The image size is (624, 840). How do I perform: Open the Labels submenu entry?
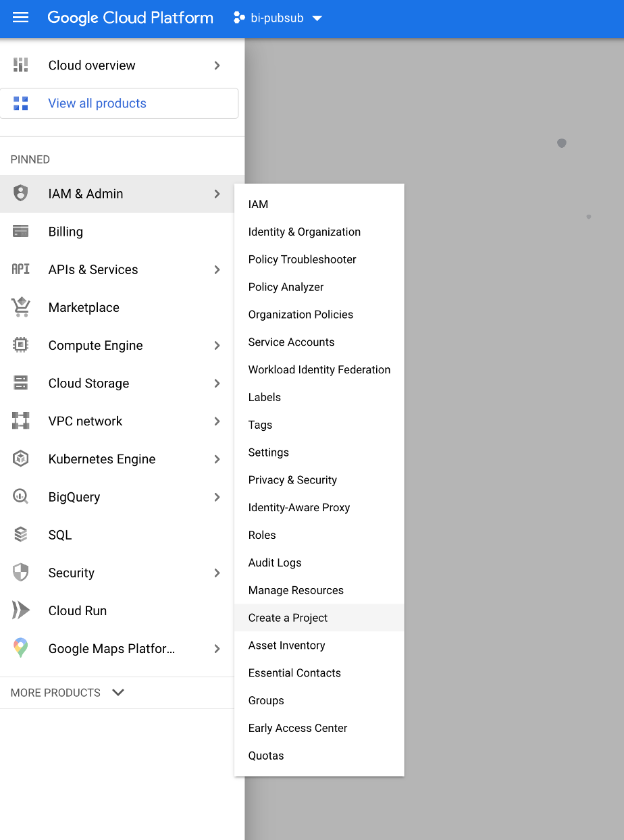click(319, 397)
